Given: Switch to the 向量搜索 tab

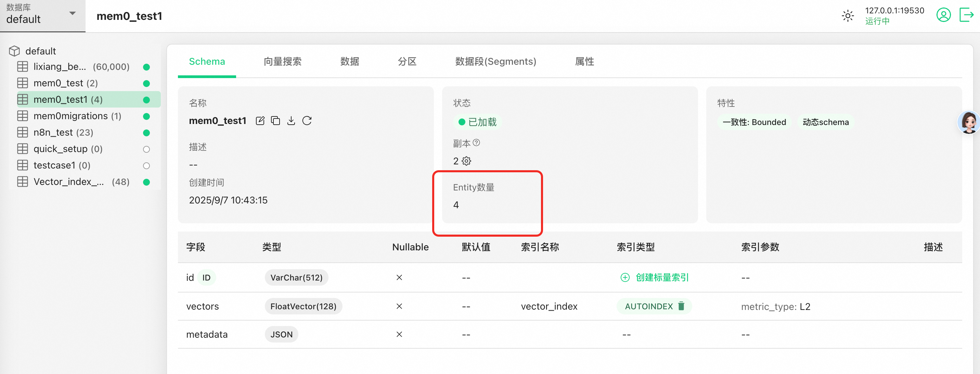Looking at the screenshot, I should click(x=282, y=62).
